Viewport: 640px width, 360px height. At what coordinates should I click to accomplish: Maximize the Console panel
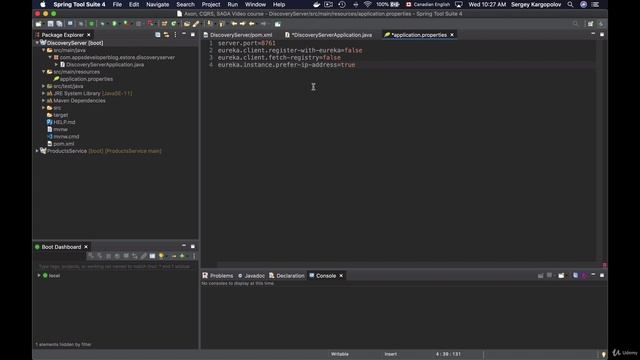602,276
